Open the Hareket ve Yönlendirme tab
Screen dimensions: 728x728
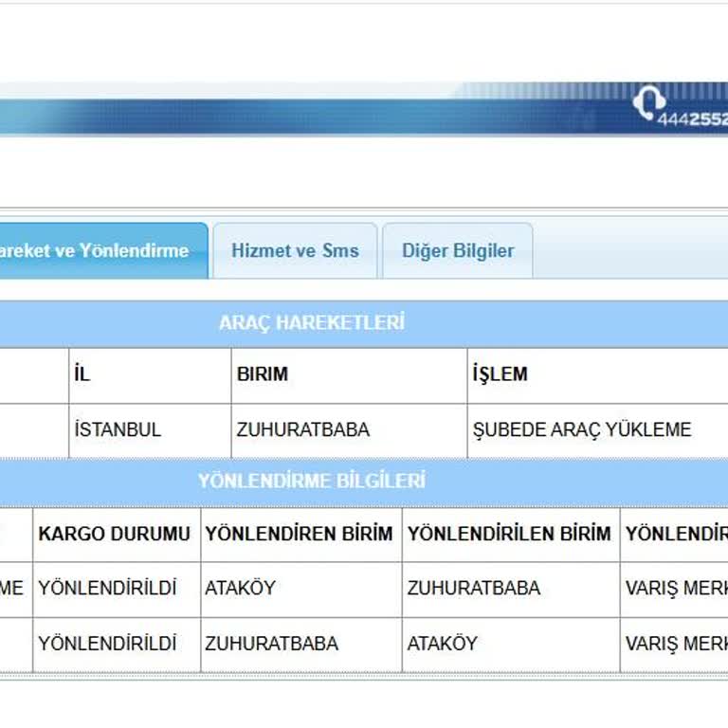click(103, 250)
